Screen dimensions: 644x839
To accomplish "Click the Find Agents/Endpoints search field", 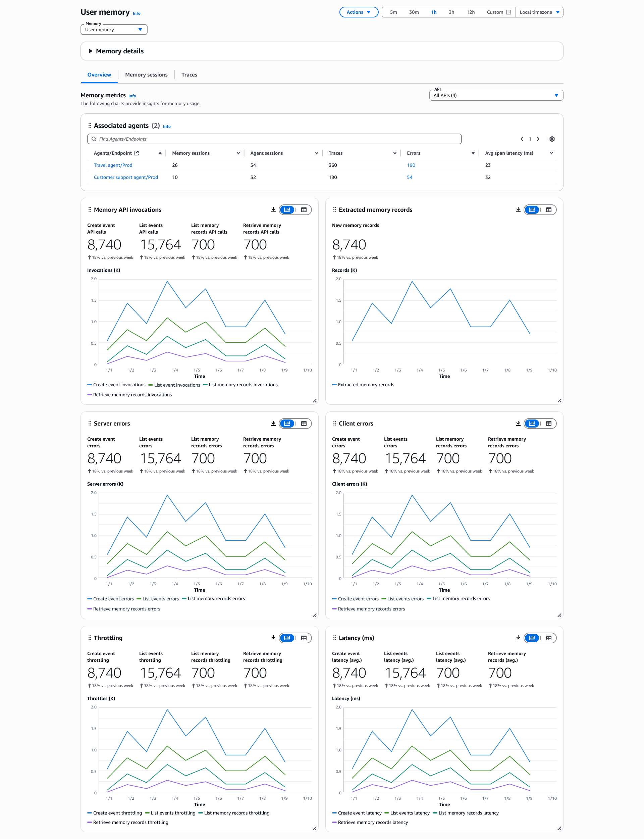I will (274, 139).
